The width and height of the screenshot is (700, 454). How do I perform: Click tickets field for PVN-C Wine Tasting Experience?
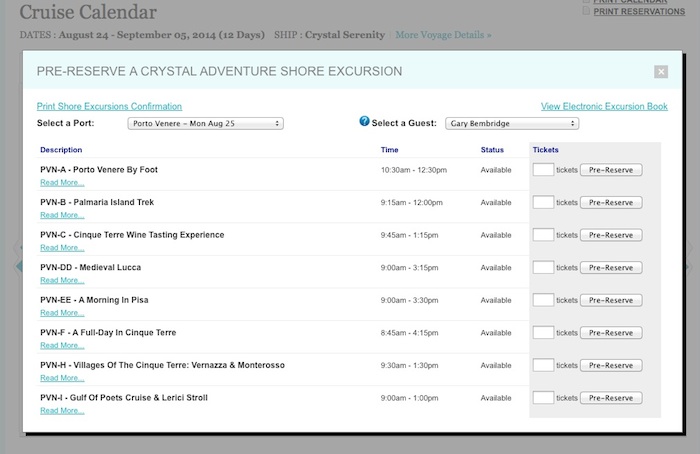[x=543, y=235]
